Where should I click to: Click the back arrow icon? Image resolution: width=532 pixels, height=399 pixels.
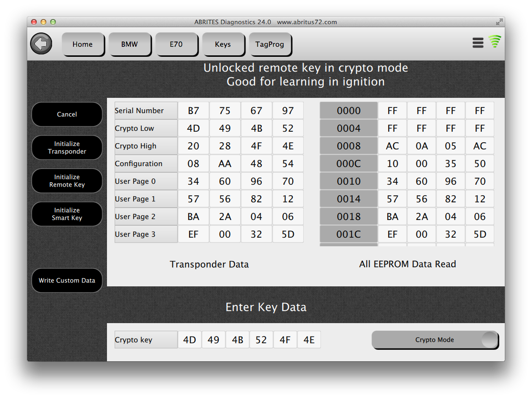41,44
